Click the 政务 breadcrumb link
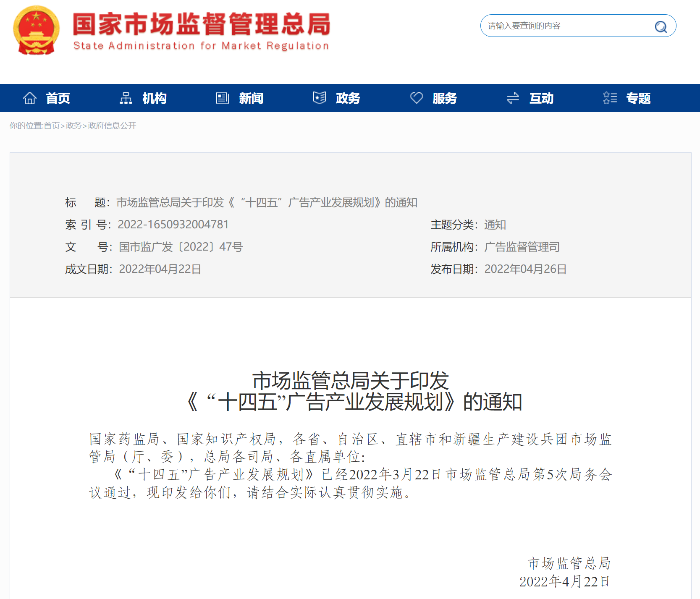 tap(73, 126)
